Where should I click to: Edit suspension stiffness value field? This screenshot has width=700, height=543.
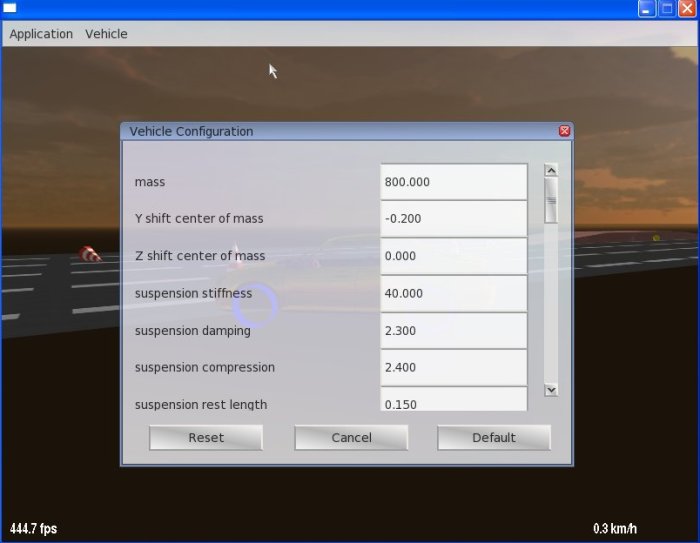click(x=454, y=293)
